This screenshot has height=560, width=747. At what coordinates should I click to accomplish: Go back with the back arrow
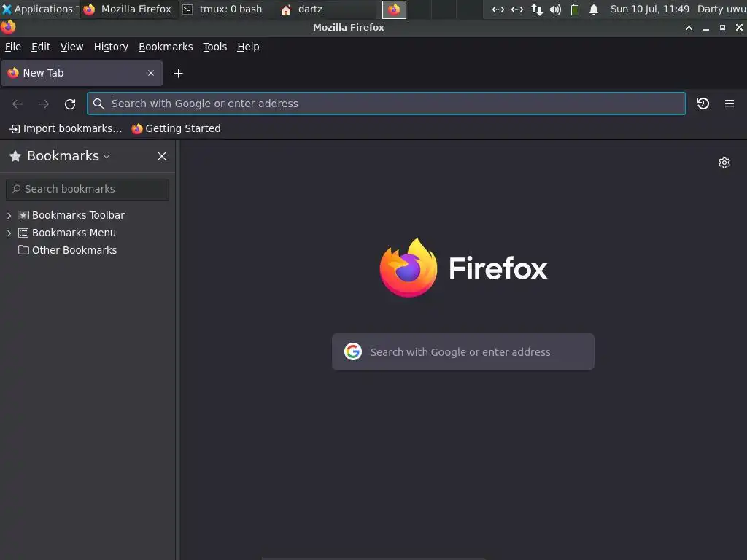[18, 104]
